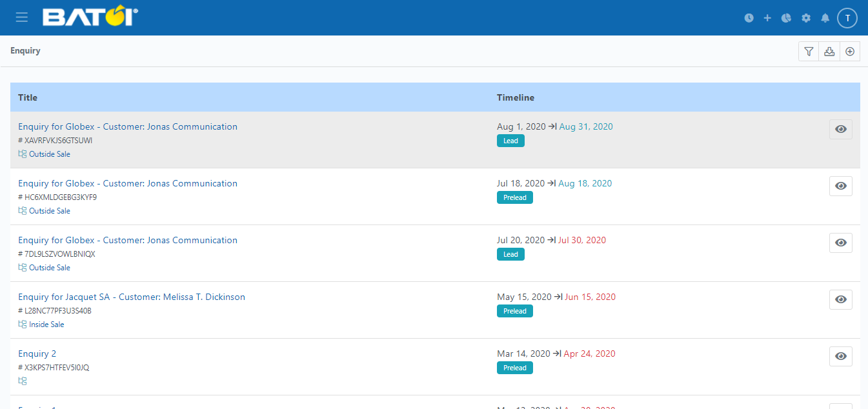The width and height of the screenshot is (868, 409).
Task: View enquiry HC6XMLDGEBG3KYF9 with eye button
Action: tap(841, 186)
